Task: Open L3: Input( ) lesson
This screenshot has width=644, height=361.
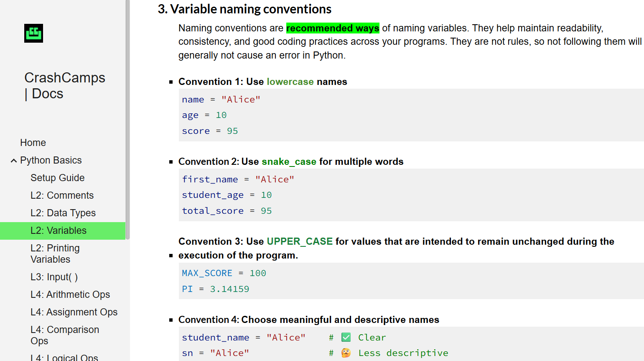Action: tap(54, 277)
